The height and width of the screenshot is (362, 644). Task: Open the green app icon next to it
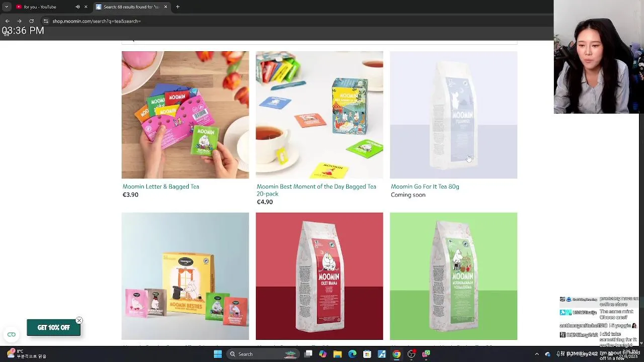(426, 354)
